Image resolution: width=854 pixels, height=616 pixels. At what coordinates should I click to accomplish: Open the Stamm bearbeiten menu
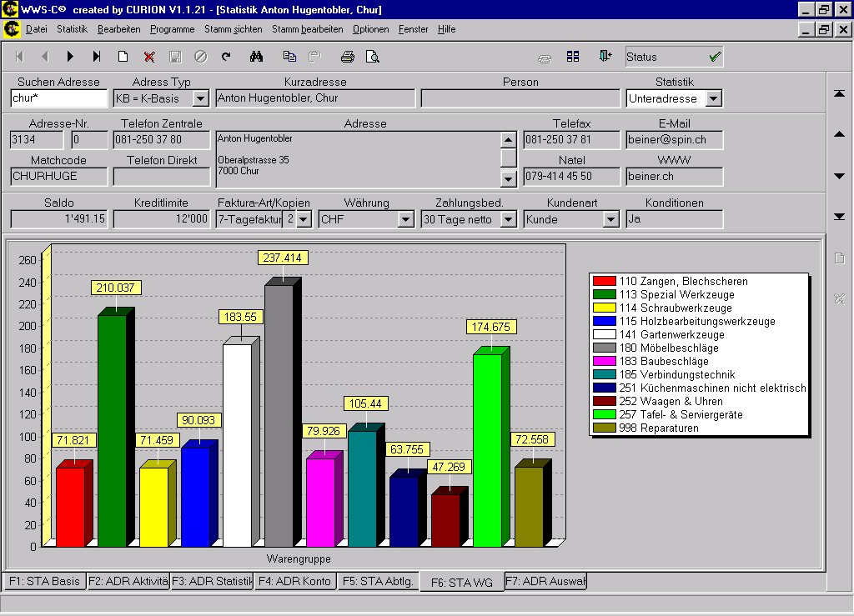pyautogui.click(x=307, y=29)
